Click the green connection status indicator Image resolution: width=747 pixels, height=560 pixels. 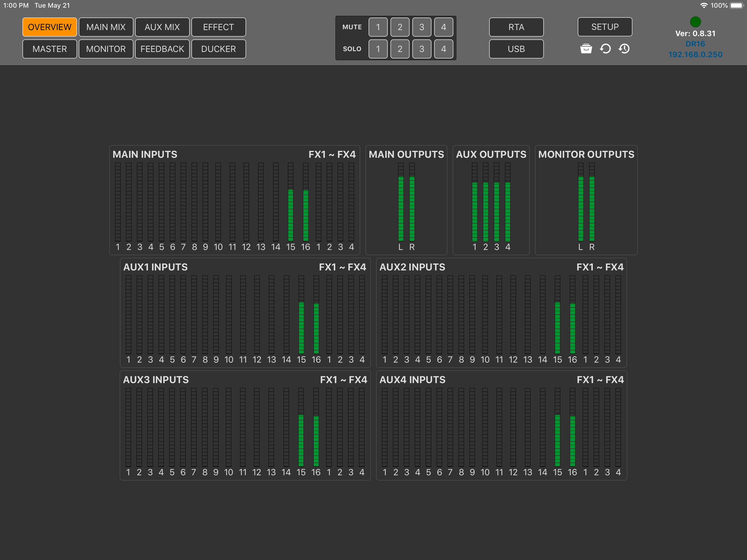(x=695, y=22)
